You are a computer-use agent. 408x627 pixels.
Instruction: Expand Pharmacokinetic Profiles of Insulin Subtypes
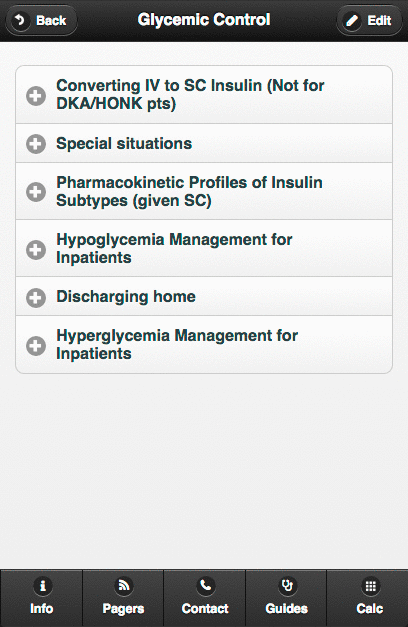tap(204, 192)
